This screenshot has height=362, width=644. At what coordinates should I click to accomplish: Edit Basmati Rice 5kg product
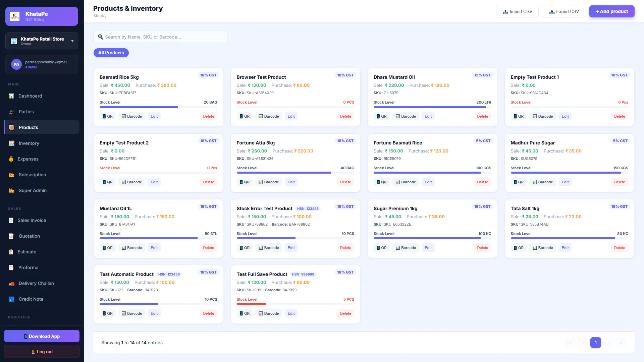(x=154, y=116)
